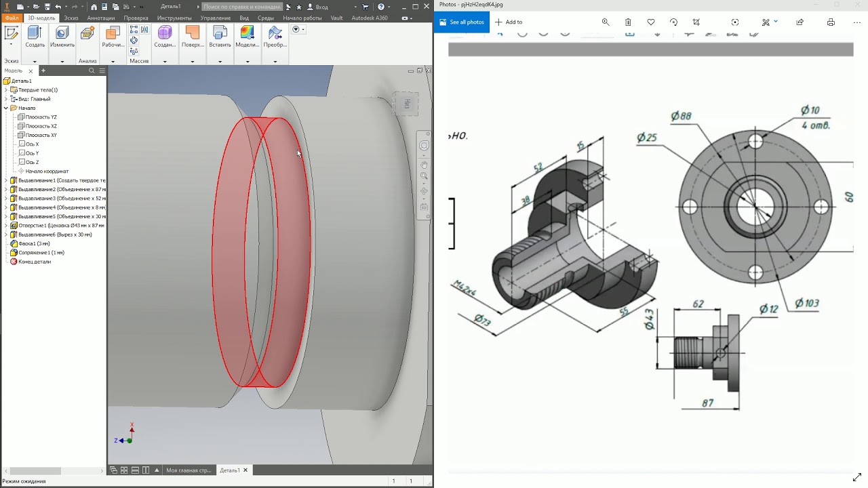Crop the photo in Photos app

(x=696, y=22)
